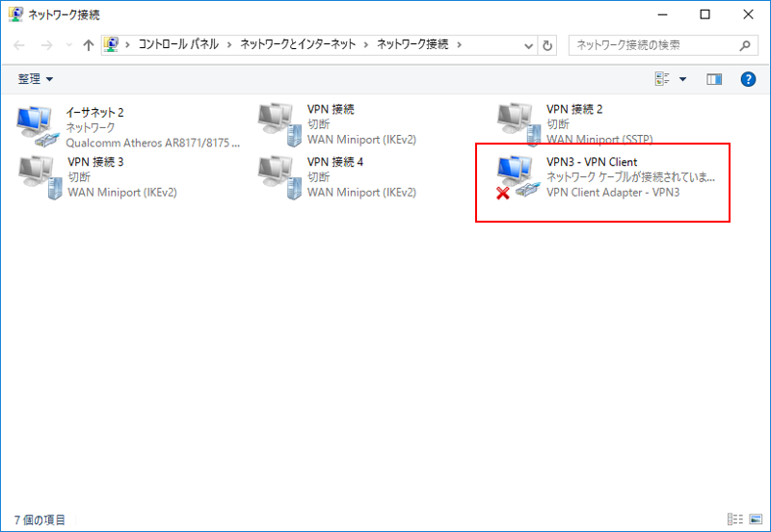Click the Back navigation arrow

pos(18,45)
